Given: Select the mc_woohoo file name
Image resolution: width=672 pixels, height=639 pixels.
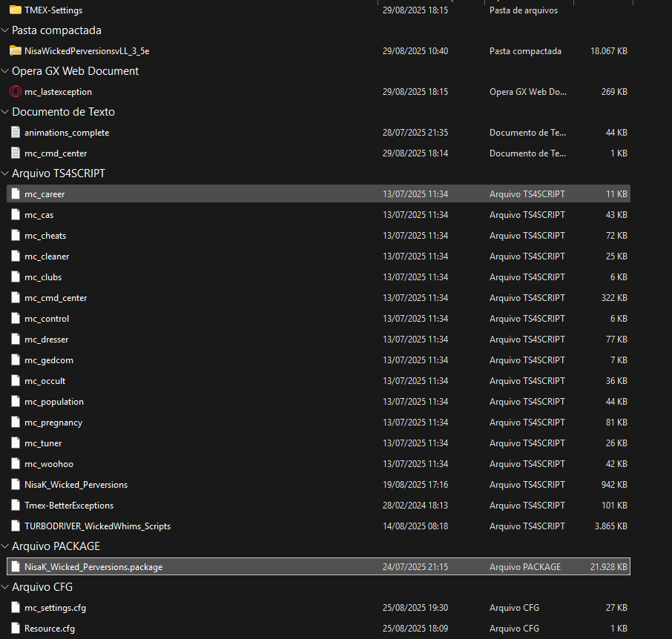Looking at the screenshot, I should pyautogui.click(x=48, y=464).
